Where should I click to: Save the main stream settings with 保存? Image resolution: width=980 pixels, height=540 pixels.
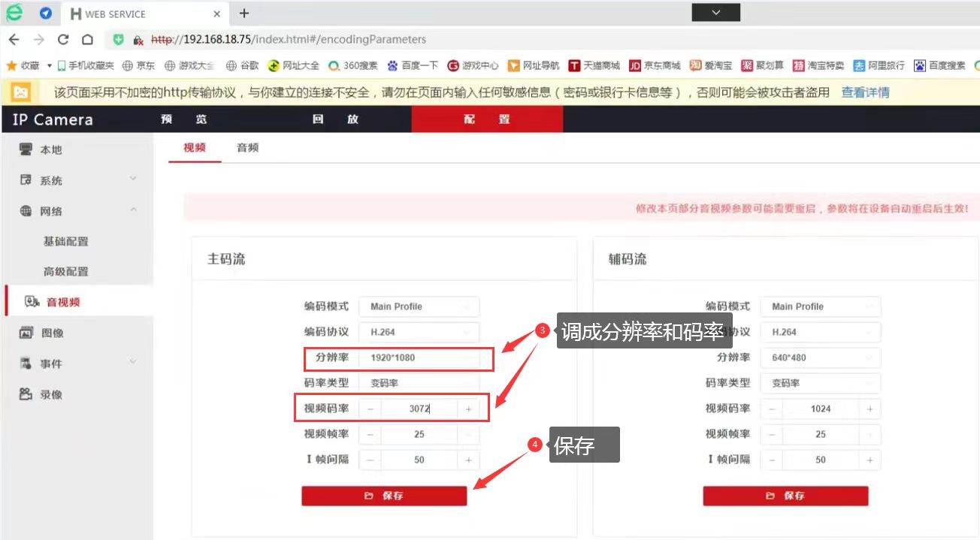[x=384, y=496]
